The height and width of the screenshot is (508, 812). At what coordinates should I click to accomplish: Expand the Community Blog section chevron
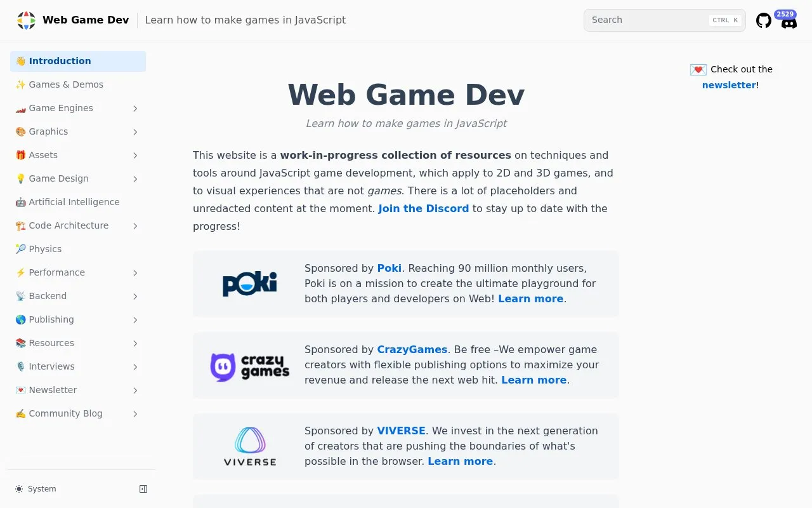[x=135, y=414]
